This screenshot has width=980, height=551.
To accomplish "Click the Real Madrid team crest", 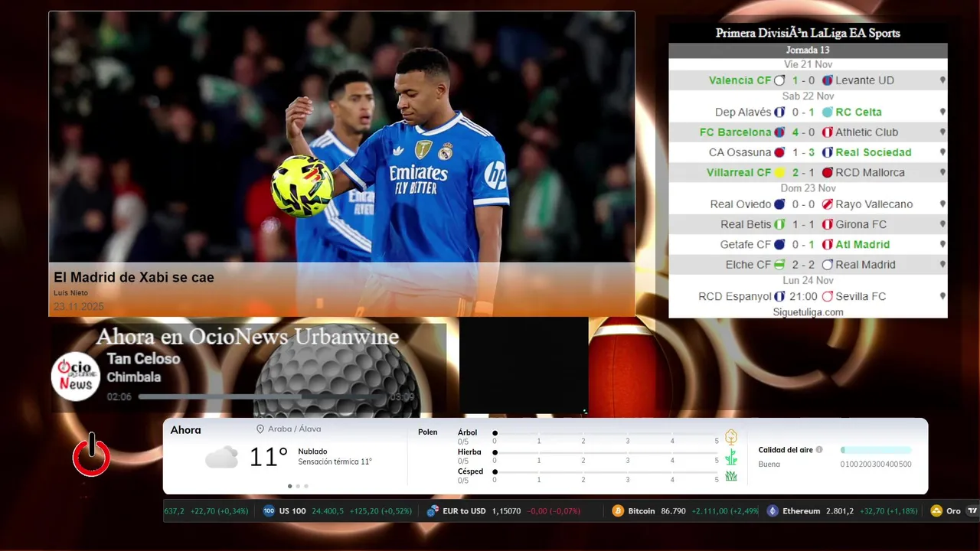I will click(x=827, y=265).
